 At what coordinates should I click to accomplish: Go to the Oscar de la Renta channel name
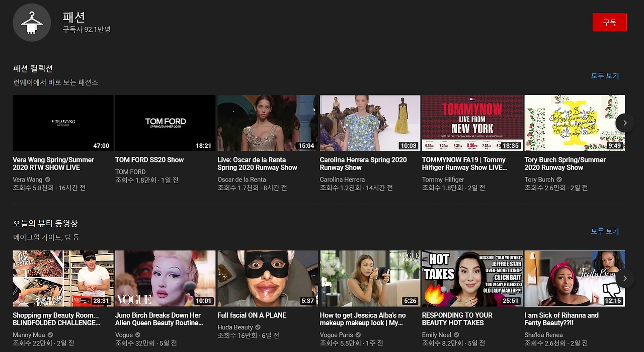tap(242, 180)
